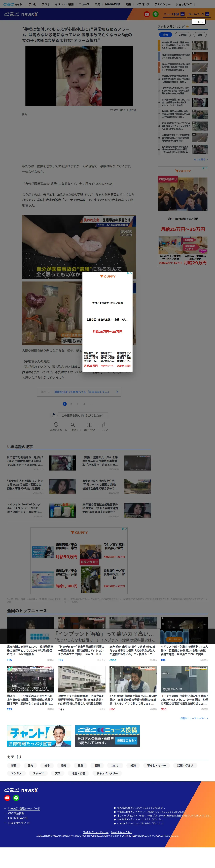This screenshot has width=215, height=868.
Task: Click the もっと知りたい magnifier icon
Action: tap(73, 425)
